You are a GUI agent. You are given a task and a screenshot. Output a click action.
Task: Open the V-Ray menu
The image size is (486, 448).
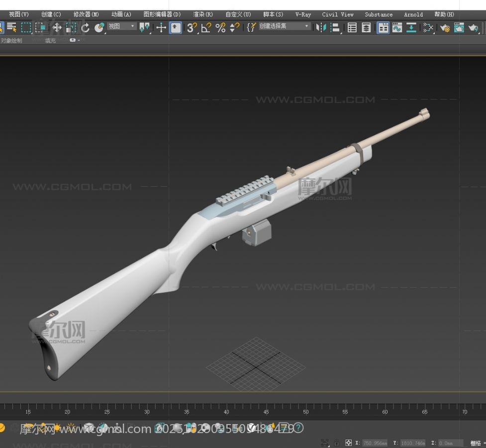click(x=303, y=14)
